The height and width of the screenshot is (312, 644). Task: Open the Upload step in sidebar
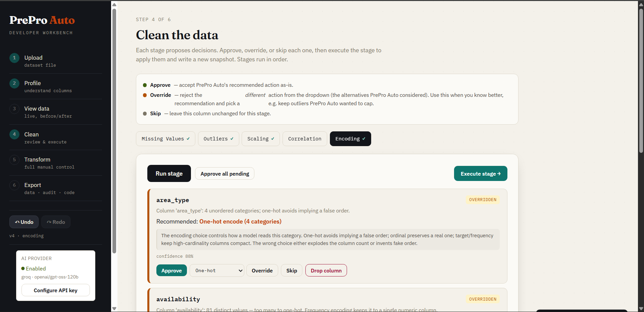tap(56, 61)
